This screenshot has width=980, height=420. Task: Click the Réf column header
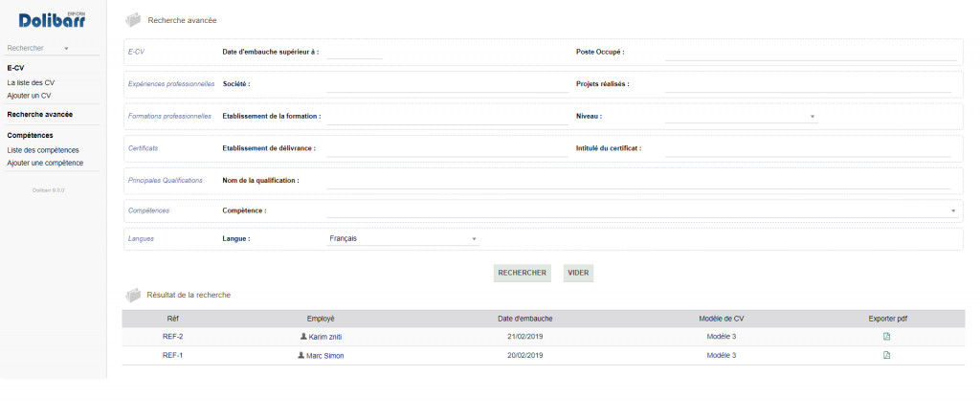173,319
